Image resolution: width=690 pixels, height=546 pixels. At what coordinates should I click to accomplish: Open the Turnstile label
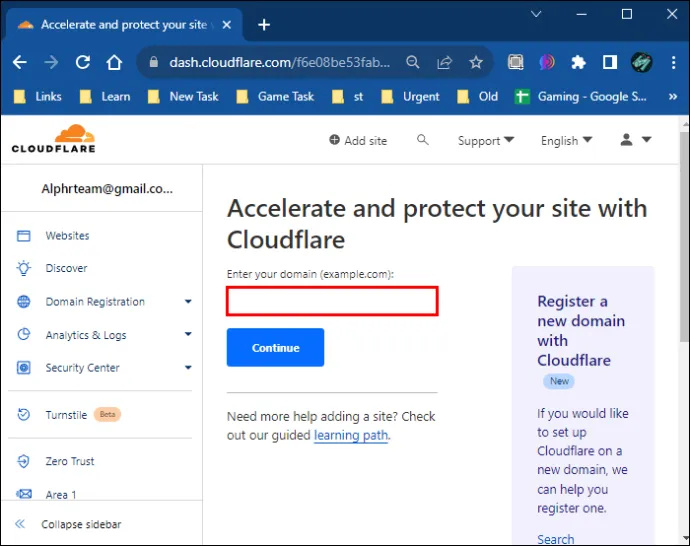click(66, 415)
